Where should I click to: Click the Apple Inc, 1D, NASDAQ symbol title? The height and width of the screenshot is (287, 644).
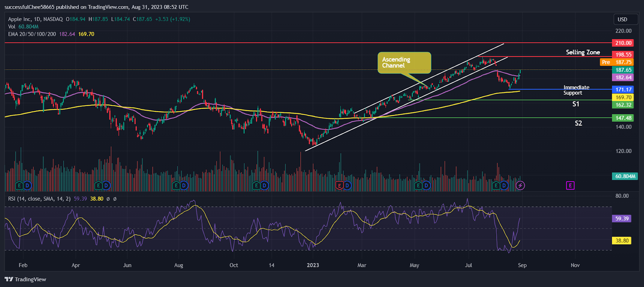click(x=35, y=19)
